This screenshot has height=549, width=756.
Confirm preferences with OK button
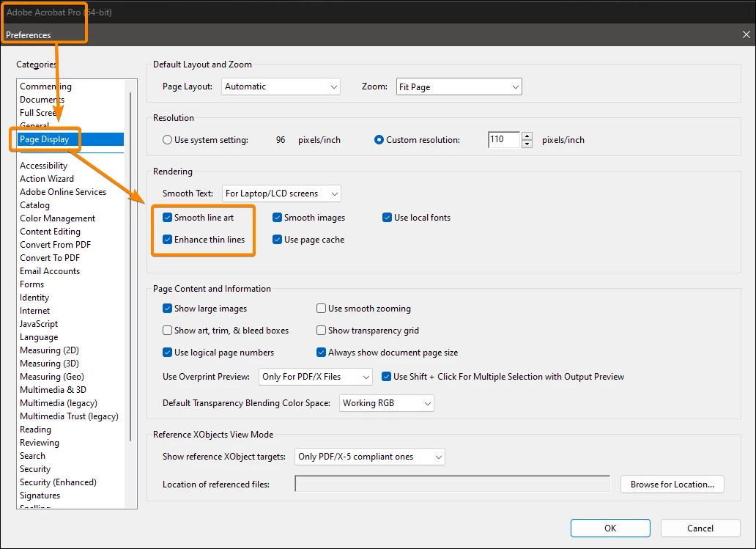coord(610,528)
